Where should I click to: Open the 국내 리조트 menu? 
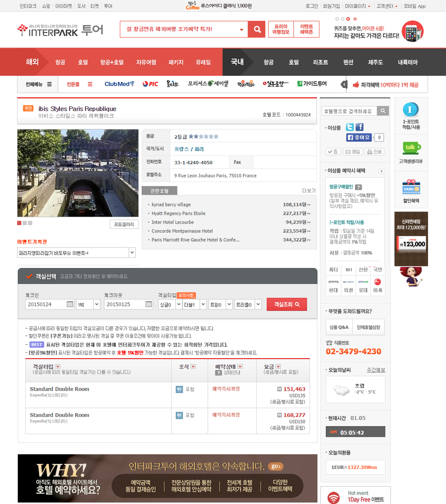320,62
